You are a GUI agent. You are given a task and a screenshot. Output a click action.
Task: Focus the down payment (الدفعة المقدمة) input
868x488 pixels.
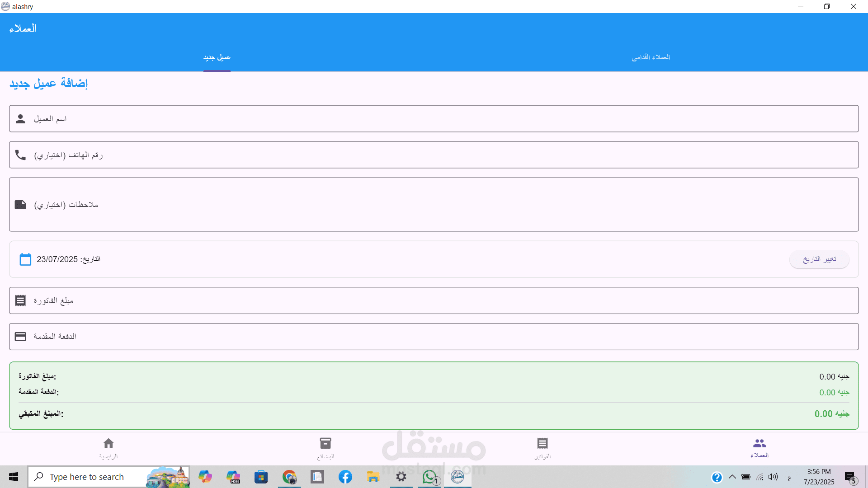pyautogui.click(x=434, y=337)
